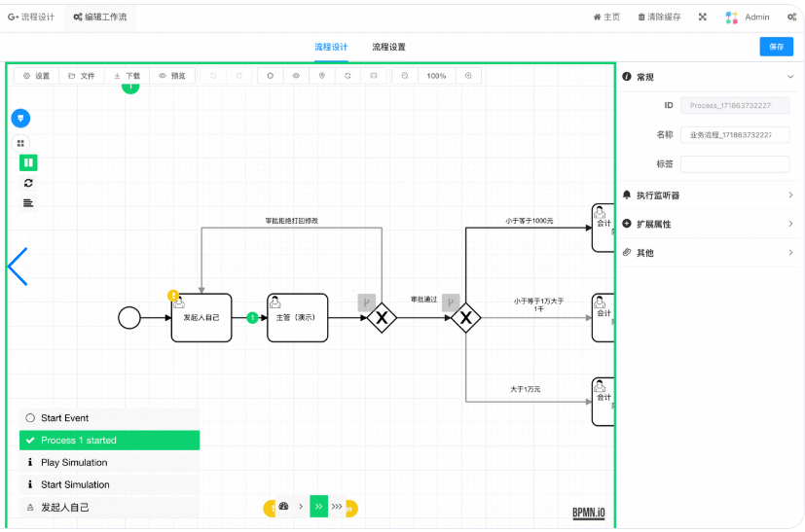Click the eye icon in the canvas toolbar
805x532 pixels.
click(x=296, y=76)
